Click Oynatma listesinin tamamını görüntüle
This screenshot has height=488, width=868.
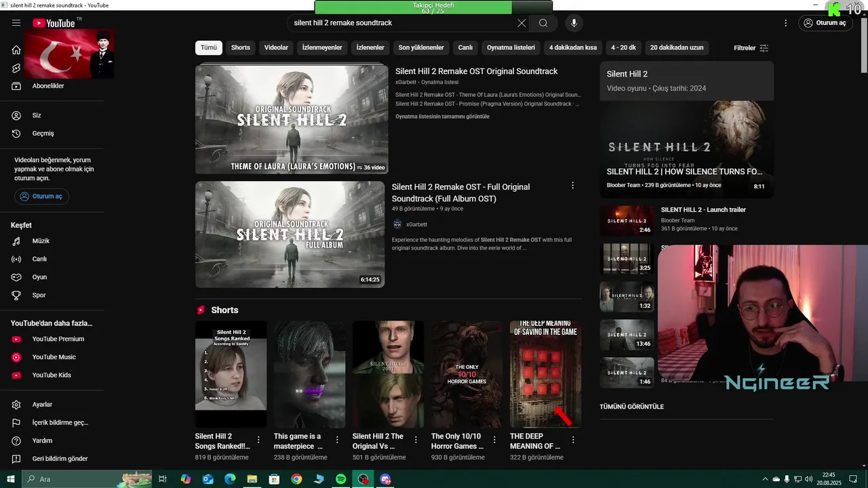tap(442, 117)
